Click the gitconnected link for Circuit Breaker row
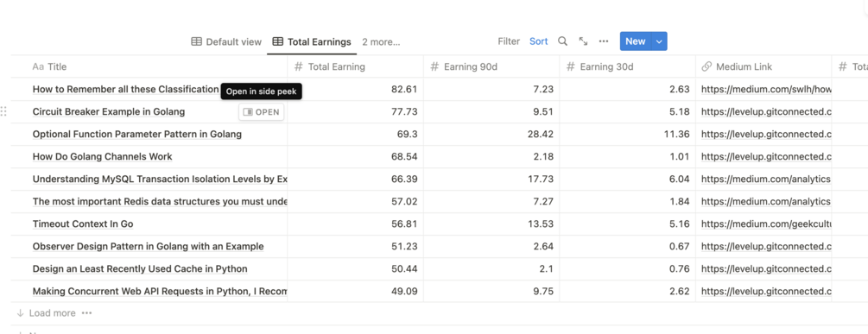 (x=766, y=111)
